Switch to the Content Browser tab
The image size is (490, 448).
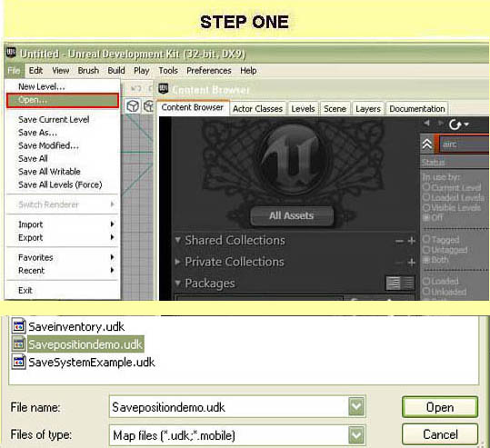point(193,107)
